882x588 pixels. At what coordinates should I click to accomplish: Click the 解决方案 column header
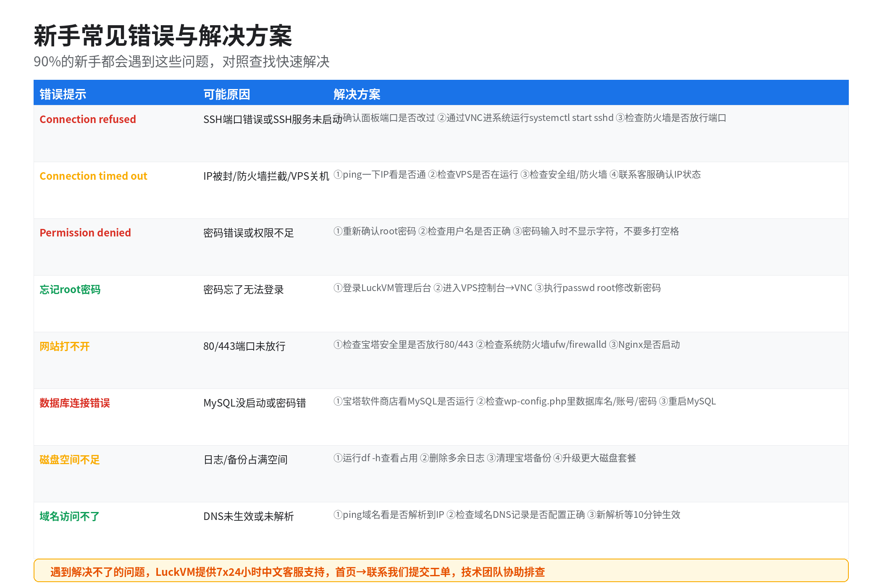click(x=357, y=94)
